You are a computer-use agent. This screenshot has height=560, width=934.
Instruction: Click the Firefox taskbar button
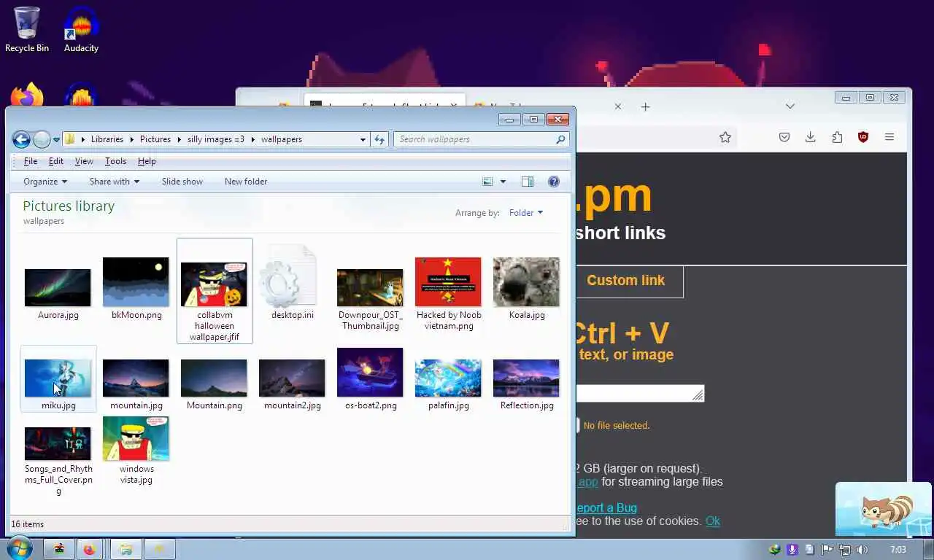(x=89, y=549)
